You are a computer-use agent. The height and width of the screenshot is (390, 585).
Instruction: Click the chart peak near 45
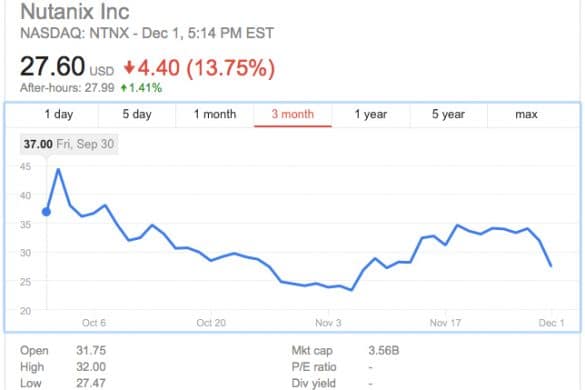pyautogui.click(x=58, y=170)
